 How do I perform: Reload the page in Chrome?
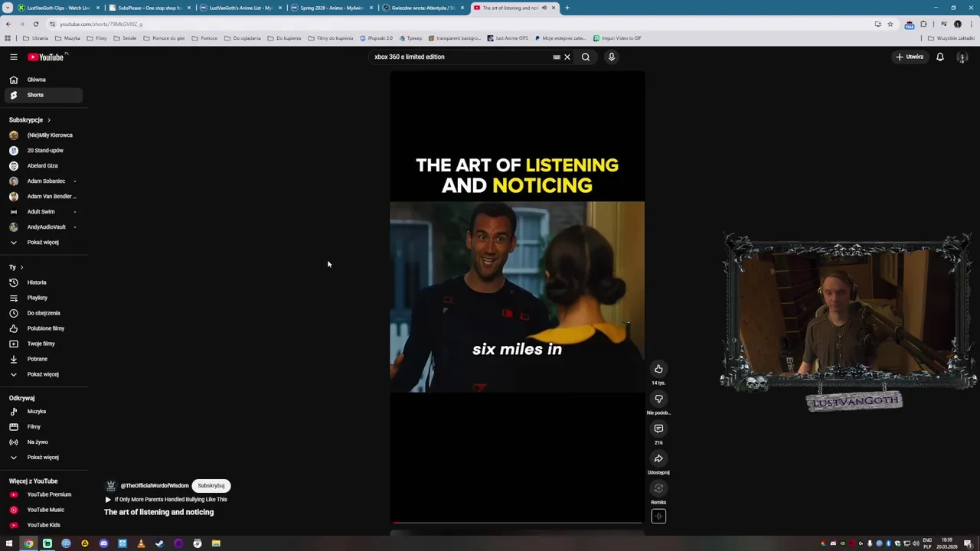coord(36,24)
